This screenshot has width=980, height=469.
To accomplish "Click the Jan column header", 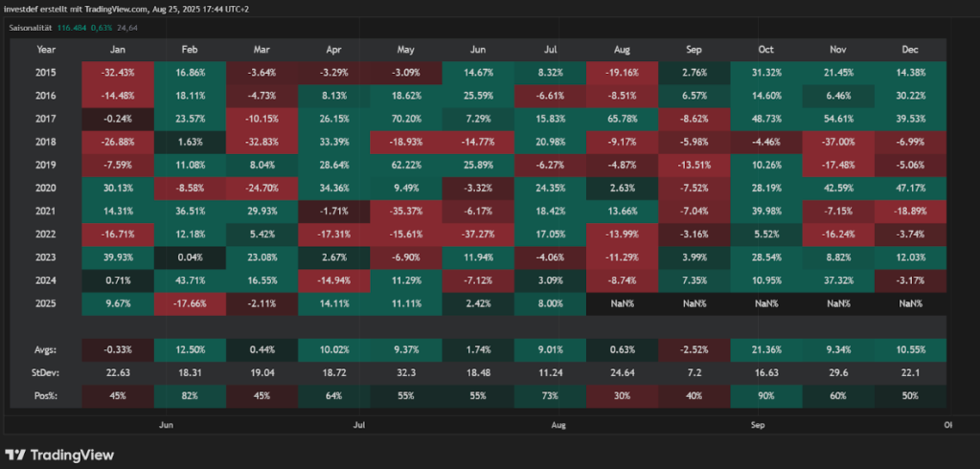I will click(x=119, y=49).
